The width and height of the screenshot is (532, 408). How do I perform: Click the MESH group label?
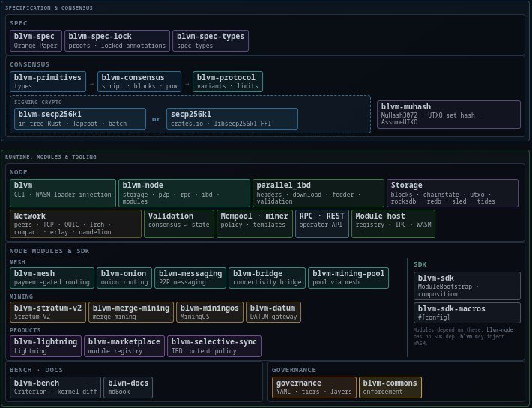click(17, 262)
